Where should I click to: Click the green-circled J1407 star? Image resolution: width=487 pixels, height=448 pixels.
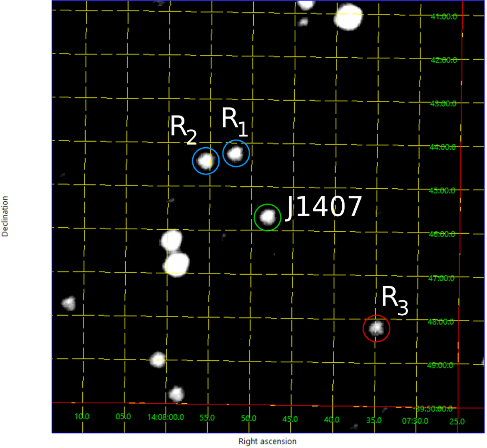point(267,217)
